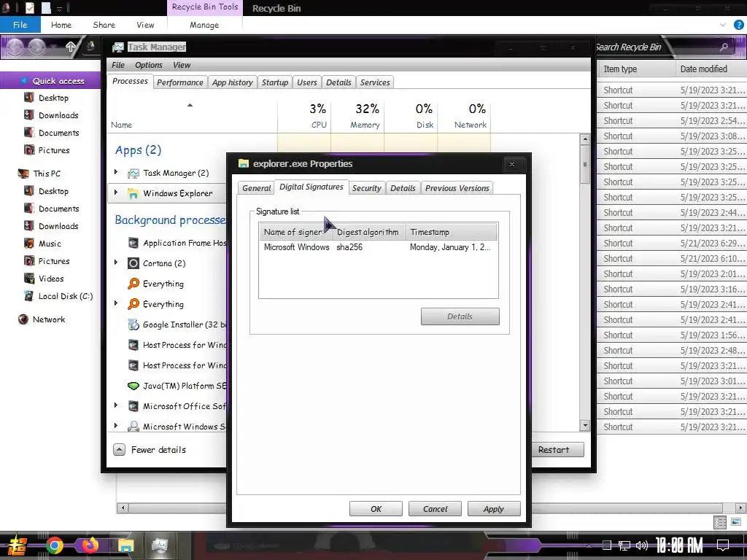Click Google Installer process icon
Viewport: 747px width, 560px height.
[133, 324]
